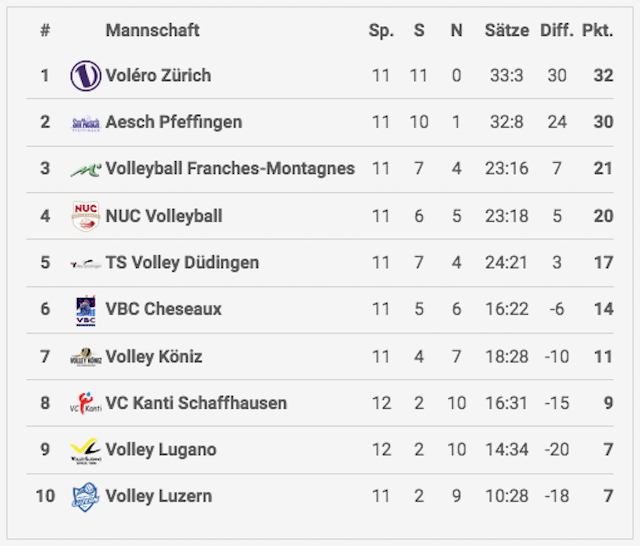Viewport: 640px width, 546px height.
Task: Click the VC Kanti Schaffhausen logo
Action: [86, 403]
